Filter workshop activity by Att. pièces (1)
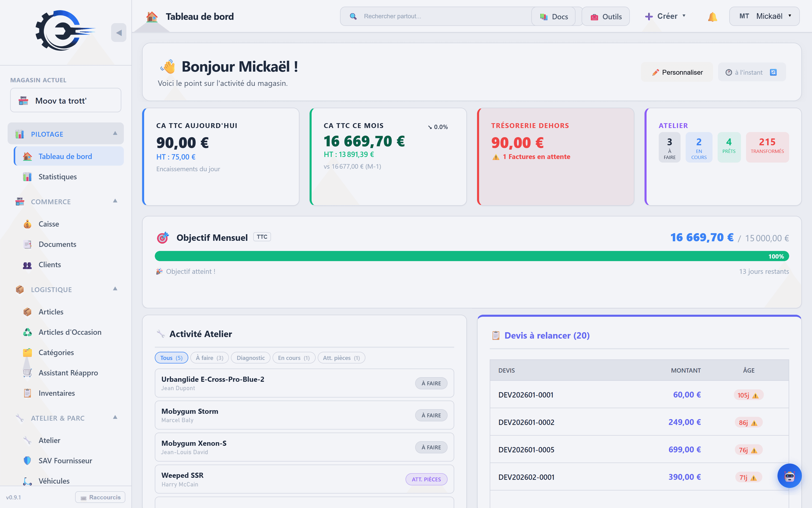812x508 pixels. [341, 358]
